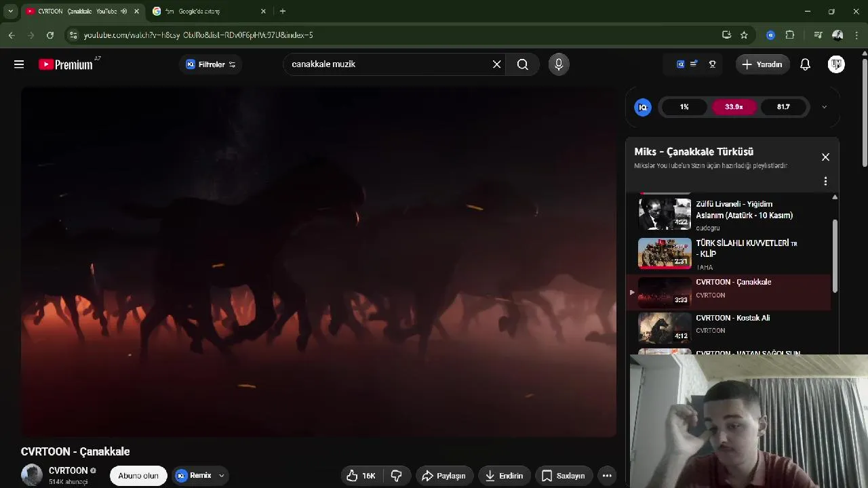Like the video (16K)
Image resolution: width=868 pixels, height=488 pixels.
click(361, 476)
